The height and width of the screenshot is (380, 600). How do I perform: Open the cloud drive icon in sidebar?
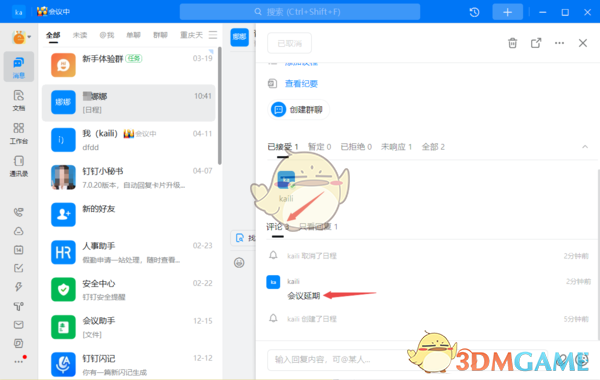click(18, 231)
